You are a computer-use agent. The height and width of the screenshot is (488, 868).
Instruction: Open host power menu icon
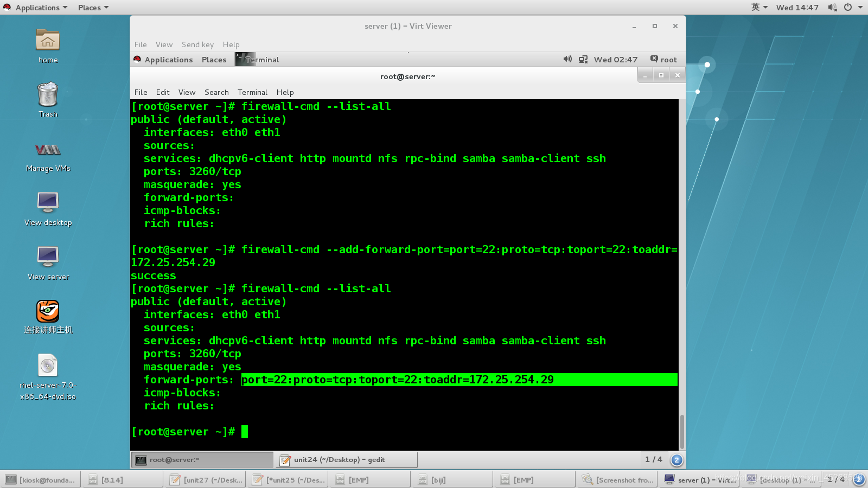coord(847,7)
